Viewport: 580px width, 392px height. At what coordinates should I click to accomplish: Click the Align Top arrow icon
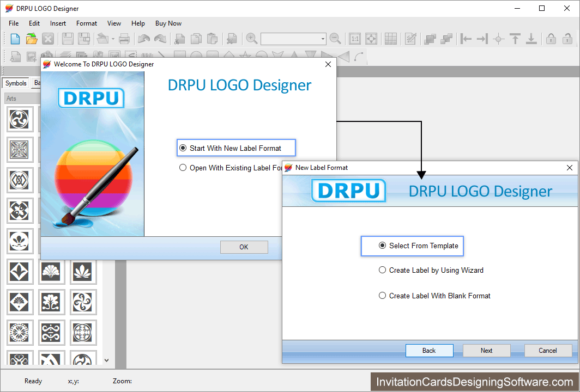[515, 39]
